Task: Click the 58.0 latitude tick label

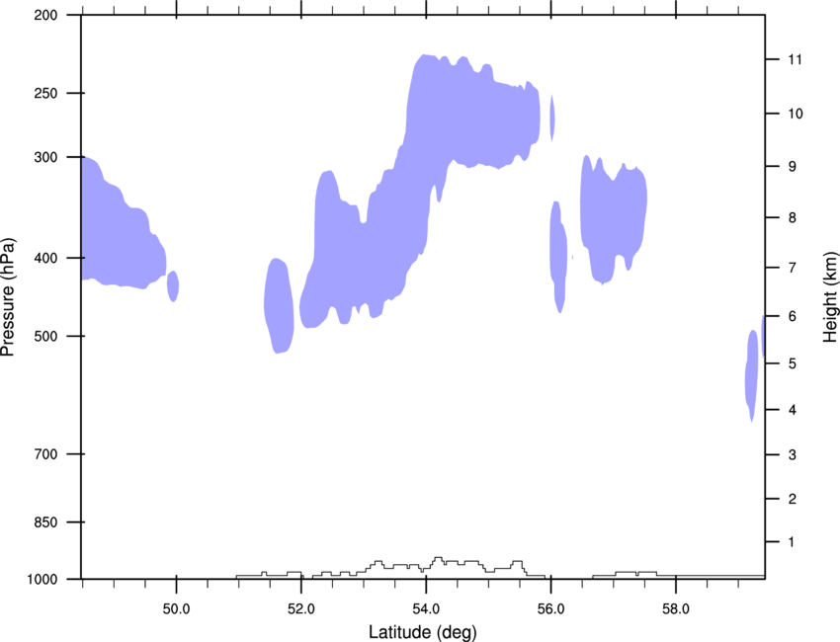Action: [x=676, y=609]
